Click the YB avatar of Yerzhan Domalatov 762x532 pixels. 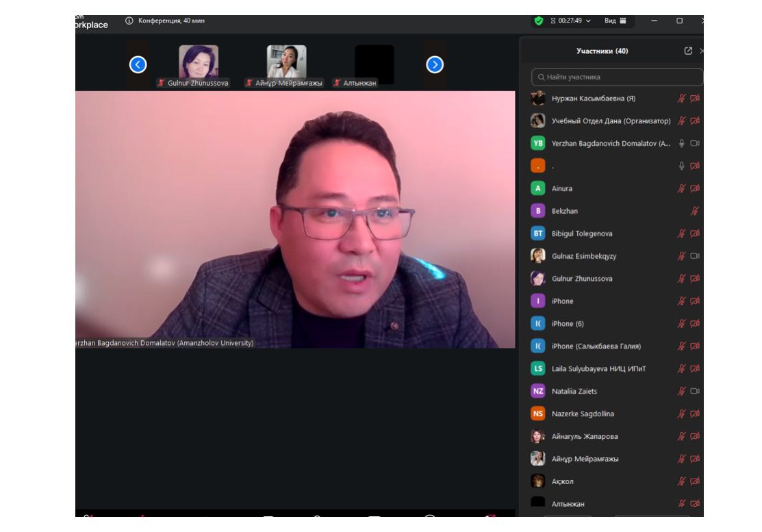[537, 143]
